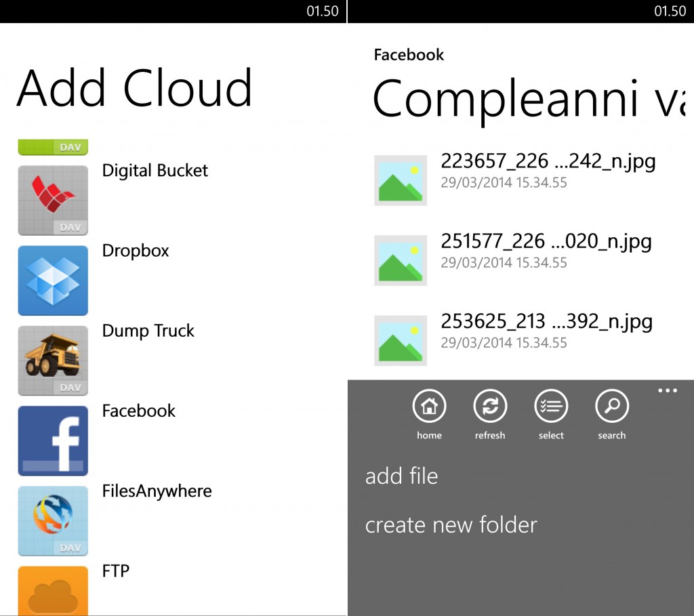
Task: Tap the 'Dropbox' label
Action: pyautogui.click(x=136, y=251)
